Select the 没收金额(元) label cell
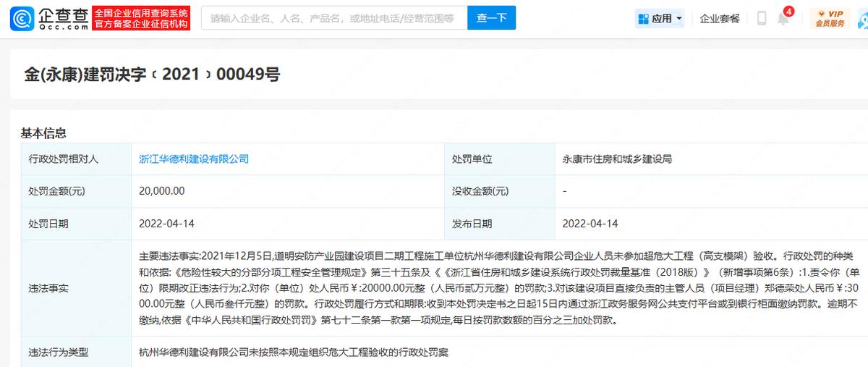The height and width of the screenshot is (367, 868). pos(499,191)
